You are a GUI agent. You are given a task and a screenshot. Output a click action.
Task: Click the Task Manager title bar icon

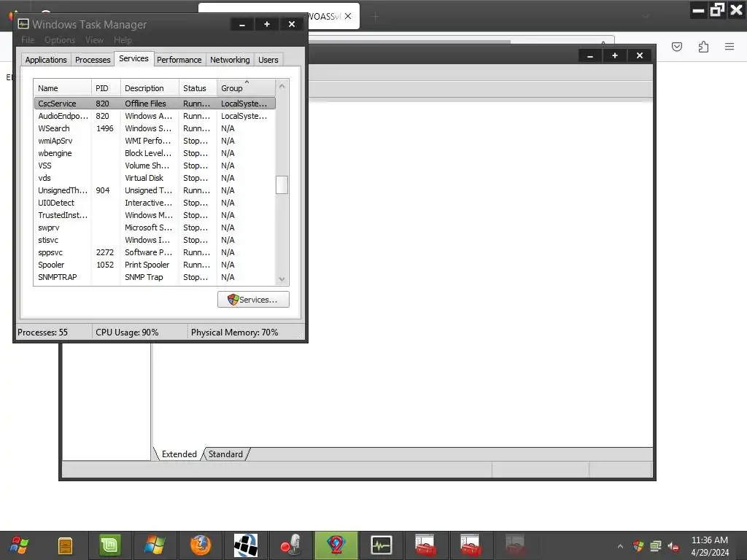23,24
